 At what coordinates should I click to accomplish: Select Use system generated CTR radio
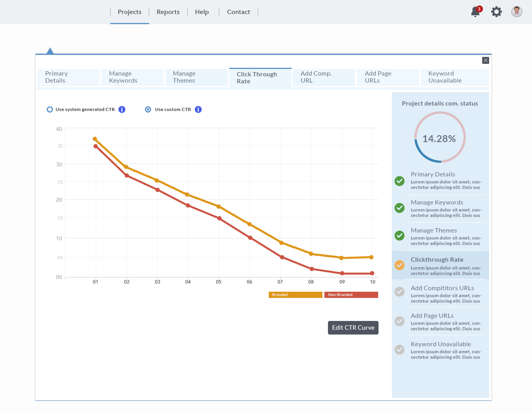pos(50,109)
